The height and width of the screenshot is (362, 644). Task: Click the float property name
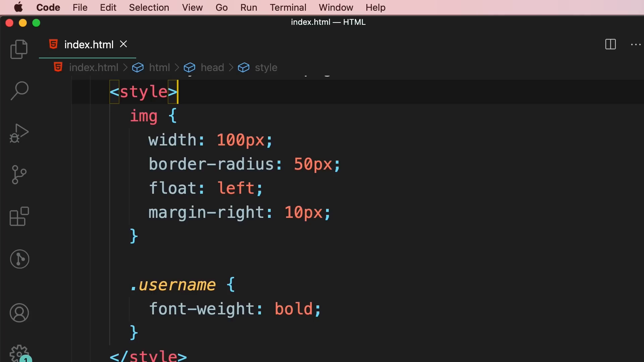(172, 188)
